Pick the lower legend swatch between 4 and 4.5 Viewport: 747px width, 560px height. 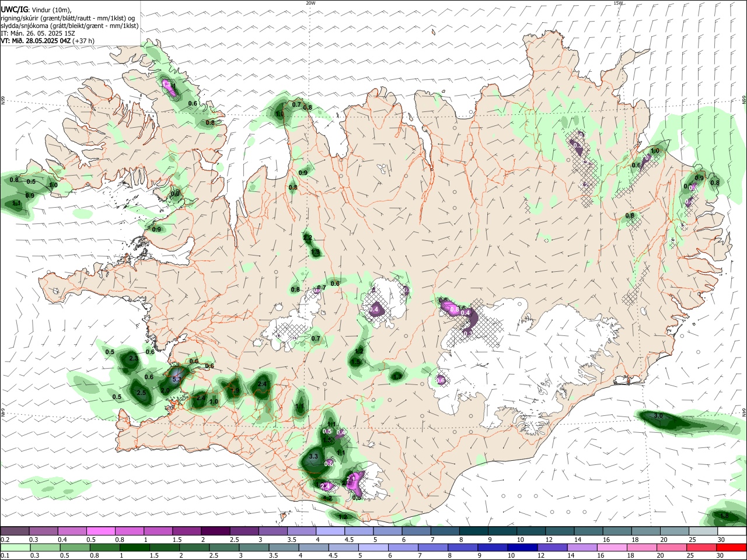(x=315, y=547)
